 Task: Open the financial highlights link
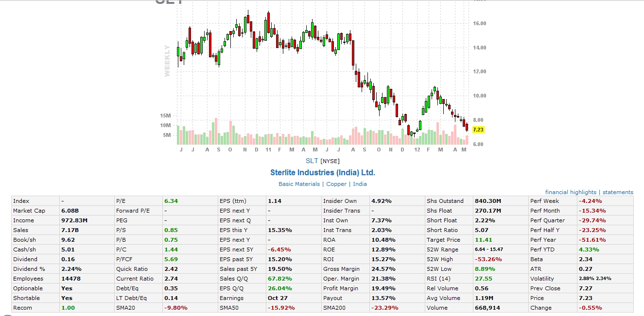(571, 192)
